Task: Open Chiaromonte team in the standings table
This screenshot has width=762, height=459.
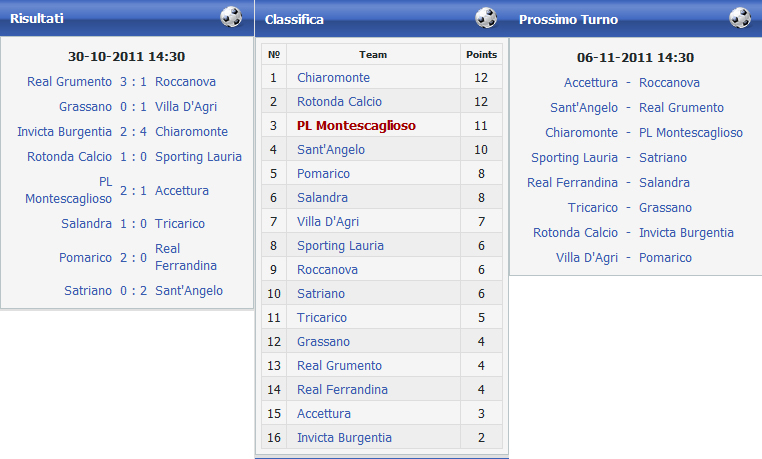Action: tap(333, 78)
